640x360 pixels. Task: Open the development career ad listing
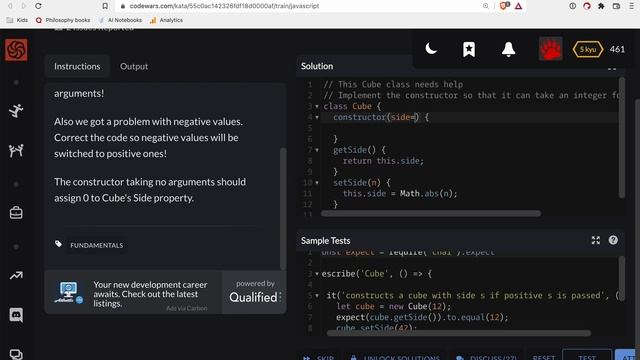coord(150,294)
